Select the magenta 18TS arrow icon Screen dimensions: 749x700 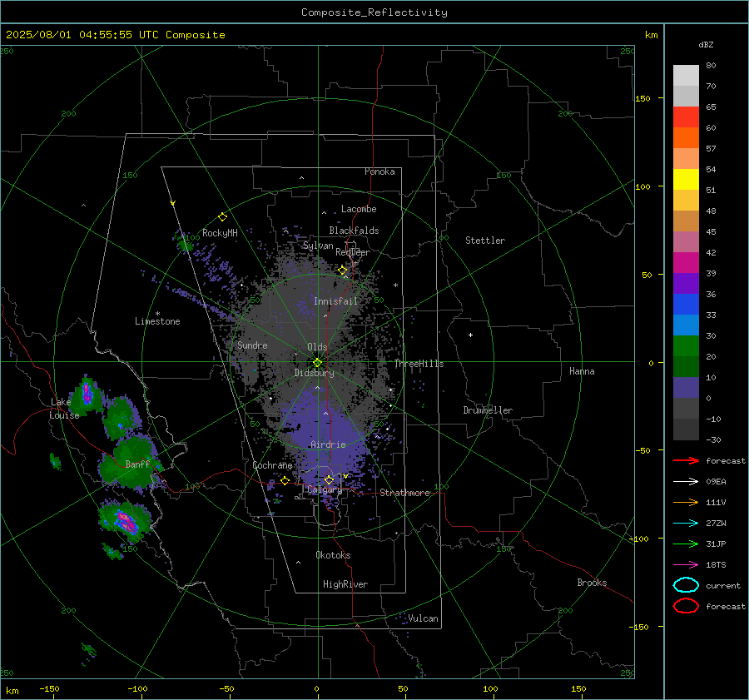tap(686, 565)
